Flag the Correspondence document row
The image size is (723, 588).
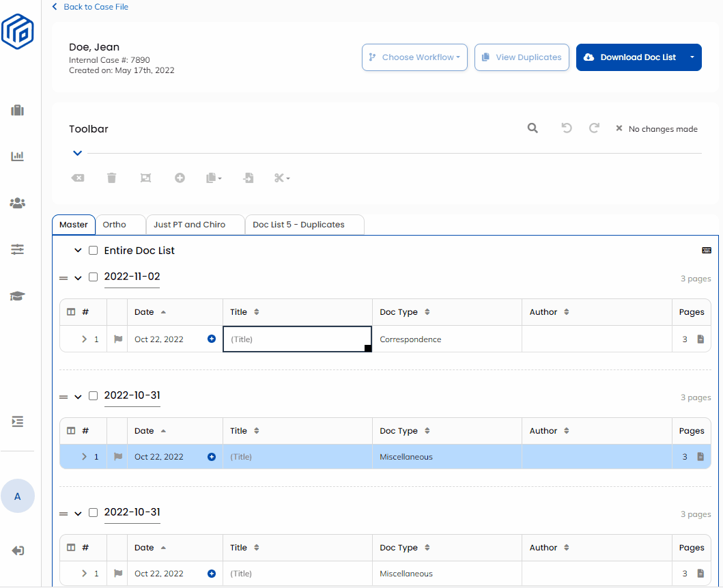[117, 339]
